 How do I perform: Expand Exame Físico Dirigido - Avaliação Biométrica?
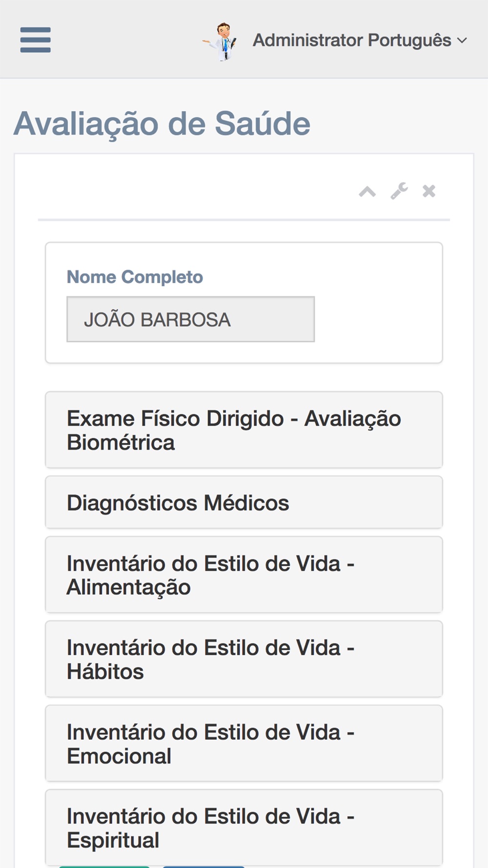(244, 430)
